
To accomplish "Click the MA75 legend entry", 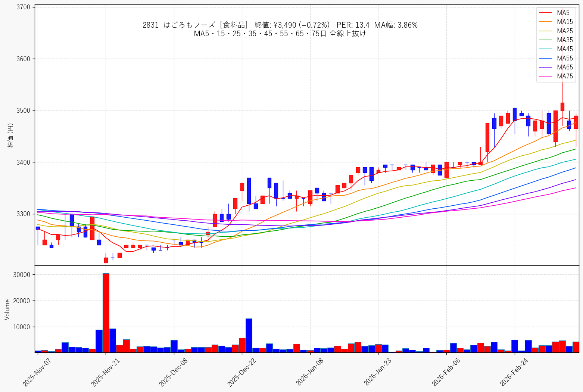I will click(555, 76).
